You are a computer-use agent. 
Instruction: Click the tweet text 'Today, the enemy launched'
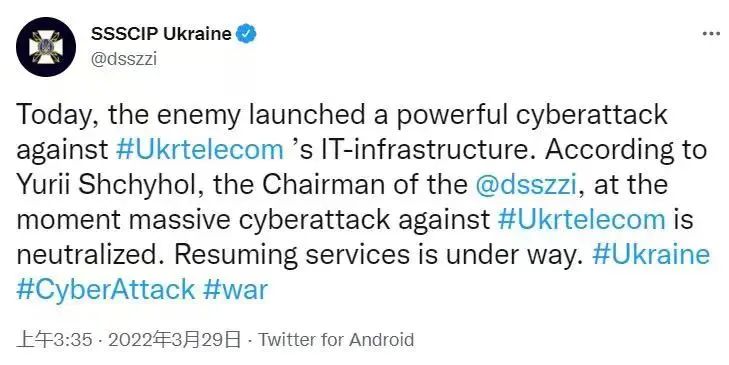coord(191,115)
